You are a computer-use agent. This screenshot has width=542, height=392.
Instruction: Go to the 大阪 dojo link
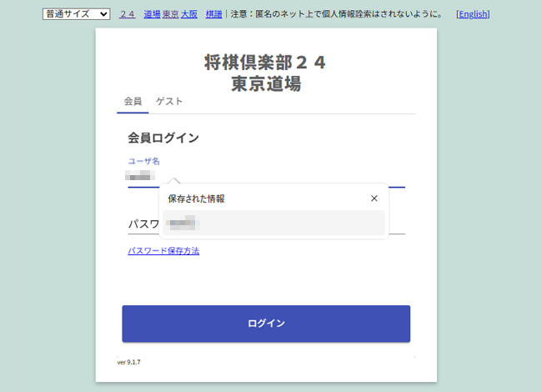(189, 14)
